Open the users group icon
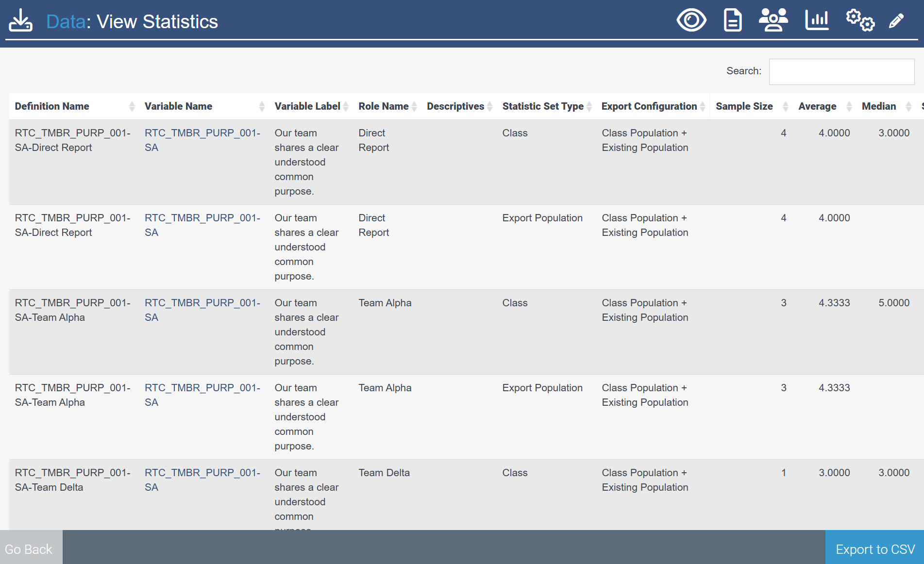The width and height of the screenshot is (924, 564). pos(773,20)
